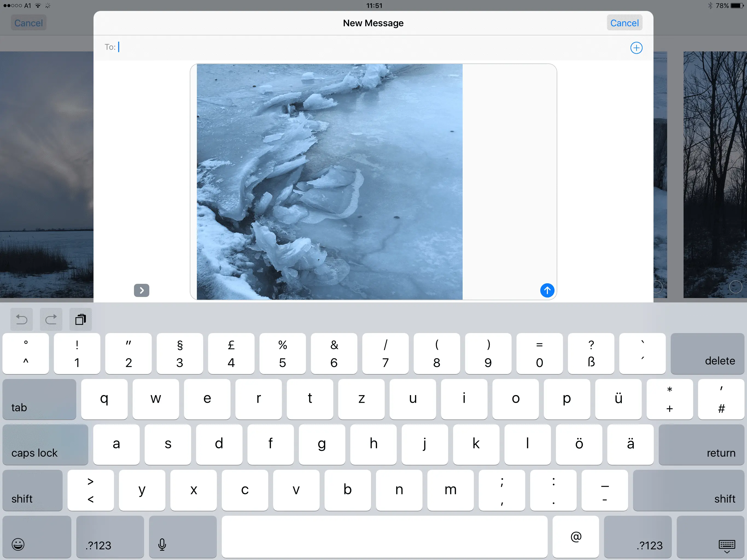The width and height of the screenshot is (747, 560).
Task: Tap the blue send arrow button
Action: click(547, 290)
